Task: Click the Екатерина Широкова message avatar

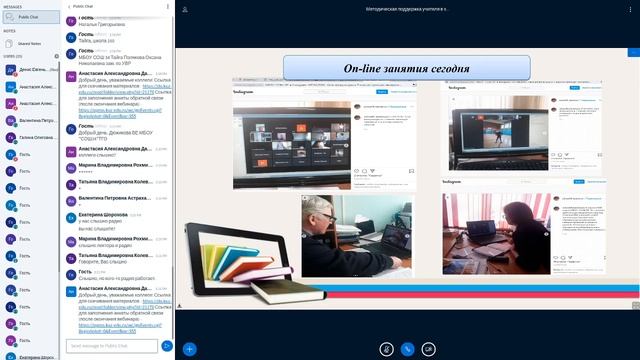Action: tap(71, 218)
